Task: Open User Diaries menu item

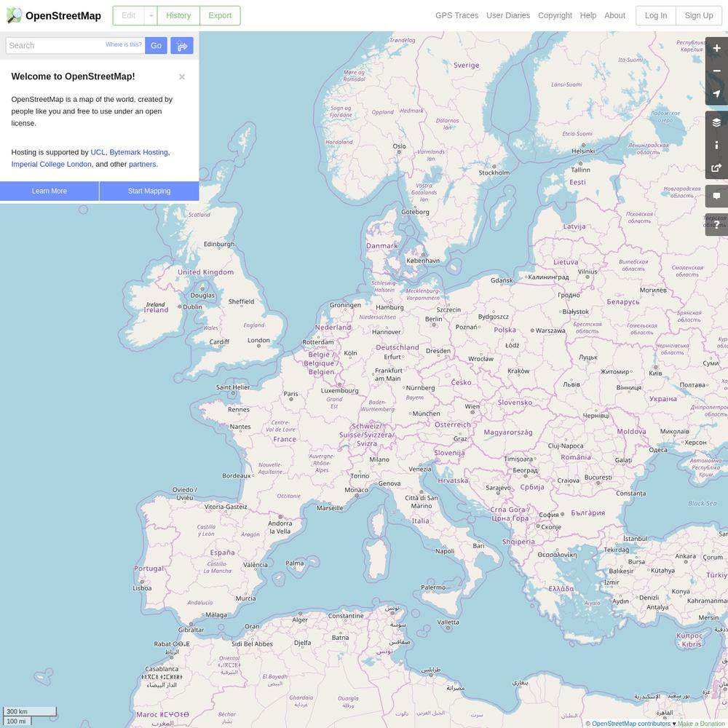Action: click(x=508, y=15)
